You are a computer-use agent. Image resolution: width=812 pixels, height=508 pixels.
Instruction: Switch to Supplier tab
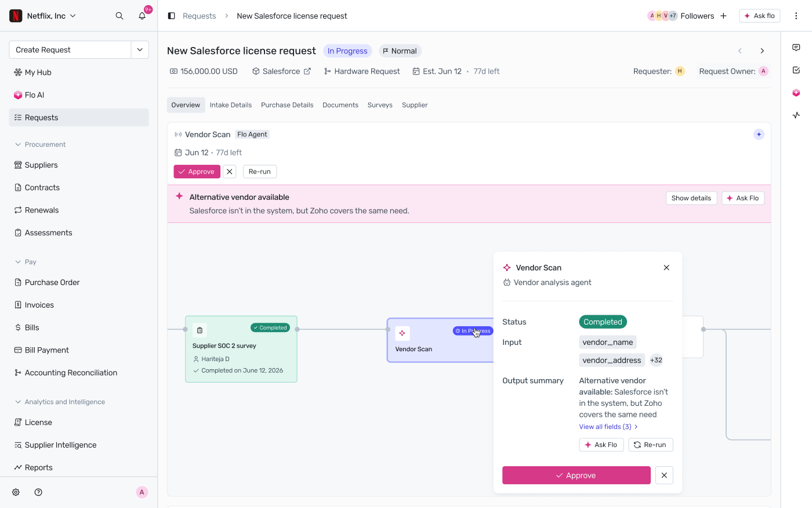415,105
